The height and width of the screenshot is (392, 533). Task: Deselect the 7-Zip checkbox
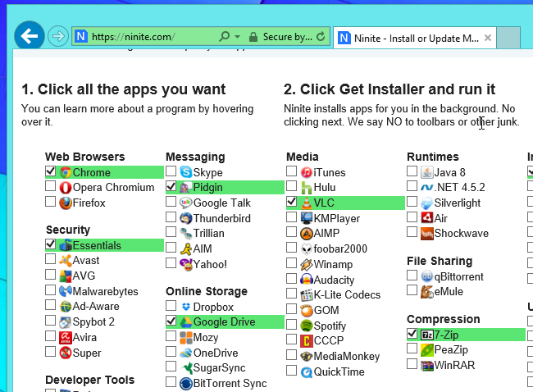[x=412, y=334]
